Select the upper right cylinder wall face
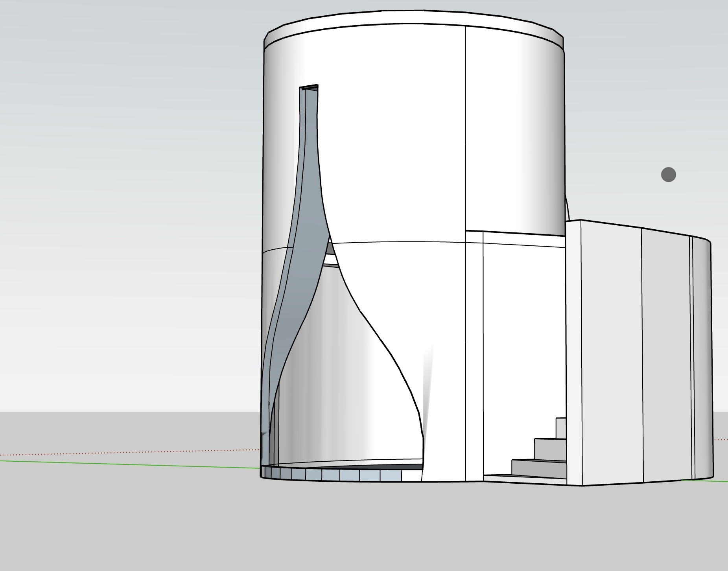728x571 pixels. coord(514,132)
